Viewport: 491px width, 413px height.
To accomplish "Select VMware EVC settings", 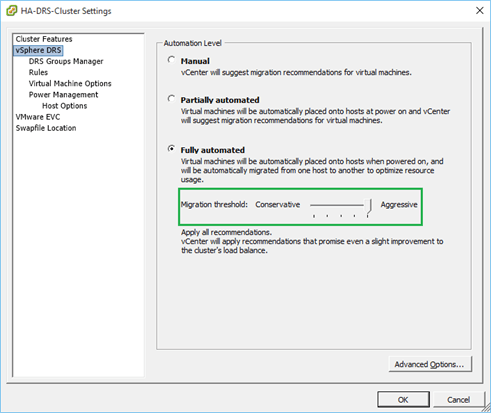I will pyautogui.click(x=38, y=117).
